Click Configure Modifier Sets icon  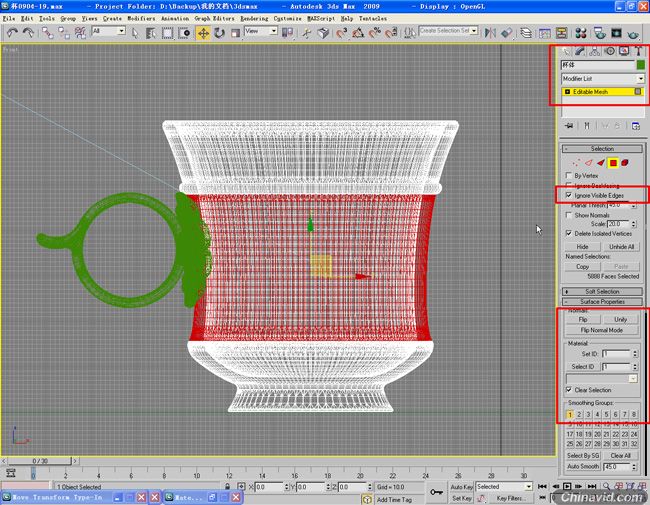click(x=636, y=126)
